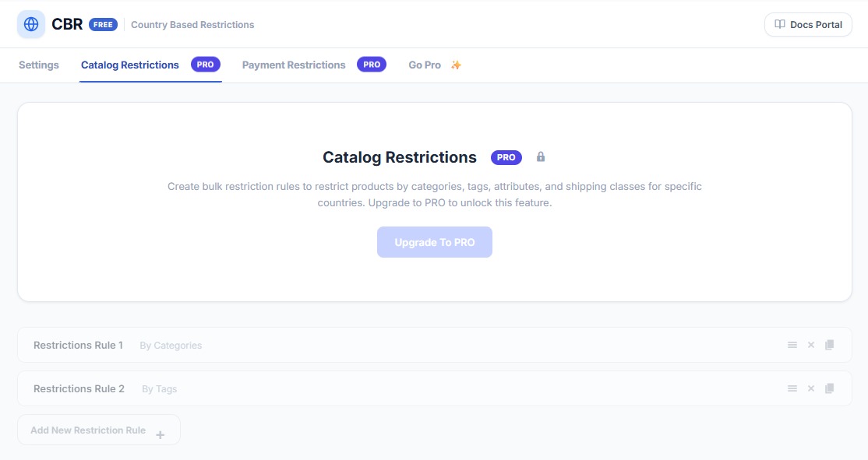Click the reorder handle icon for Rule 2

tap(792, 388)
